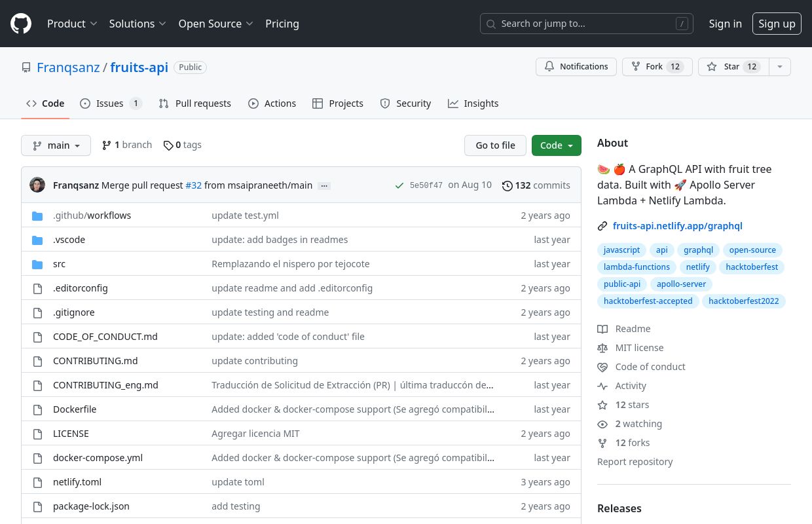Click the Sign up button

pyautogui.click(x=777, y=24)
